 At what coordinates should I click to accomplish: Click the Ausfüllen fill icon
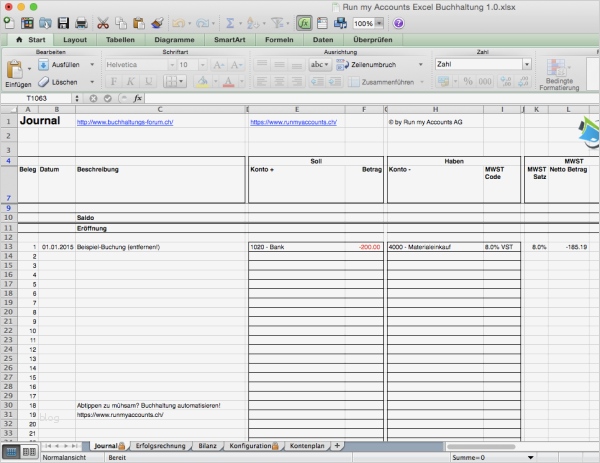point(43,64)
